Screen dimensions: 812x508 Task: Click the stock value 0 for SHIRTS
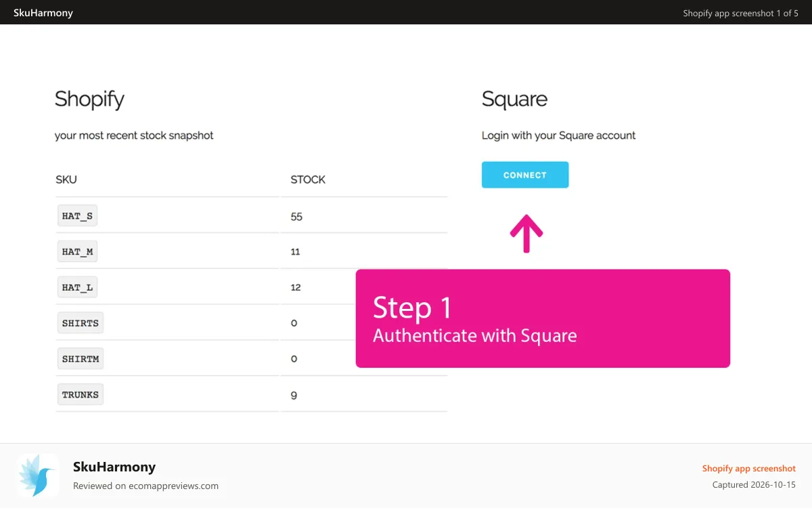pyautogui.click(x=294, y=323)
